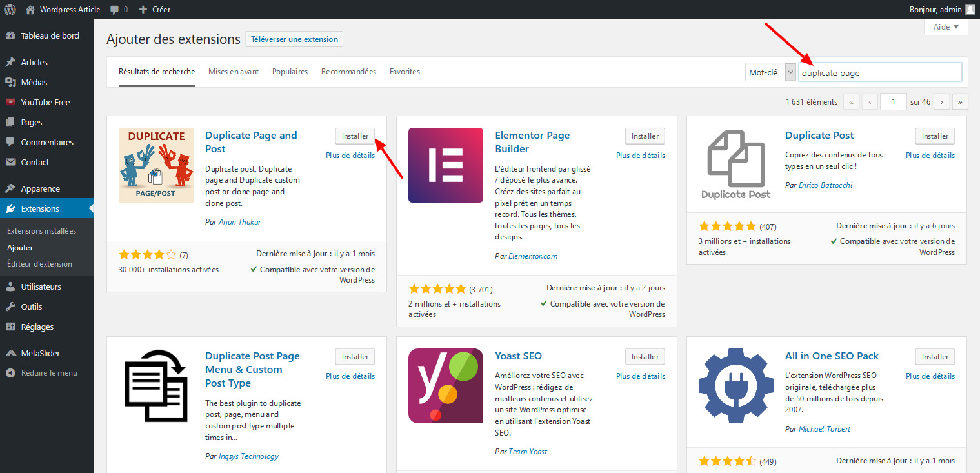Go to last results page arrow

pyautogui.click(x=961, y=101)
